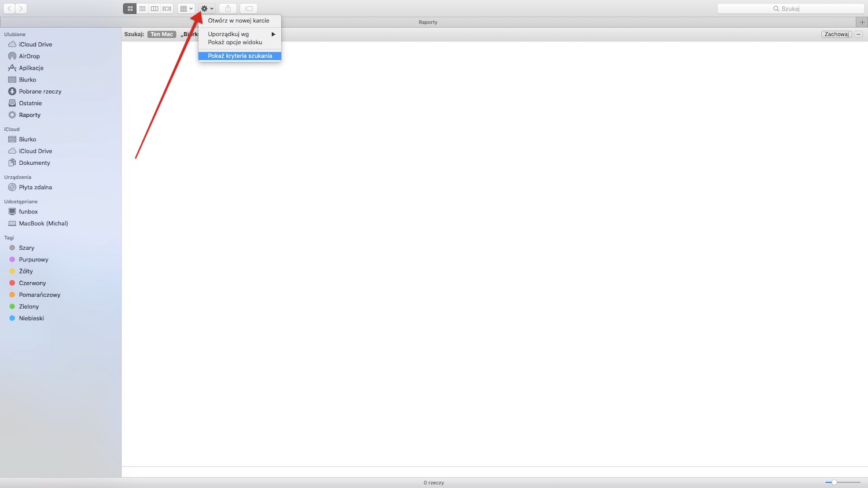Click the Share toolbar icon
868x488 pixels.
[x=228, y=9]
